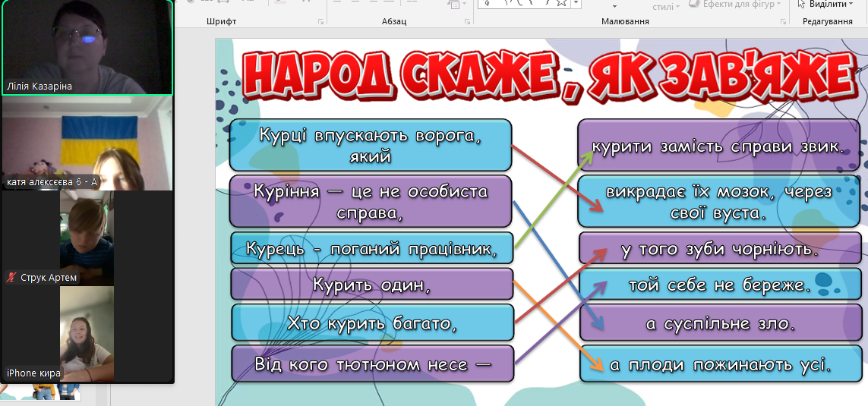Select box 'а плоди пожинають усі.'
Image resolution: width=868 pixels, height=406 pixels.
pos(721,364)
